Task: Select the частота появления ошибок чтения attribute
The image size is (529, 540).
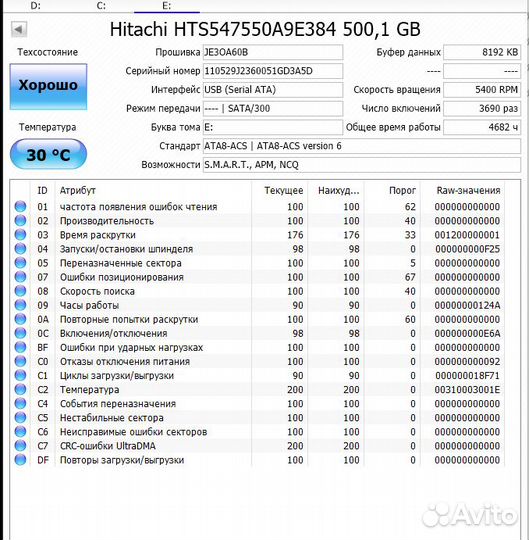Action: click(138, 207)
